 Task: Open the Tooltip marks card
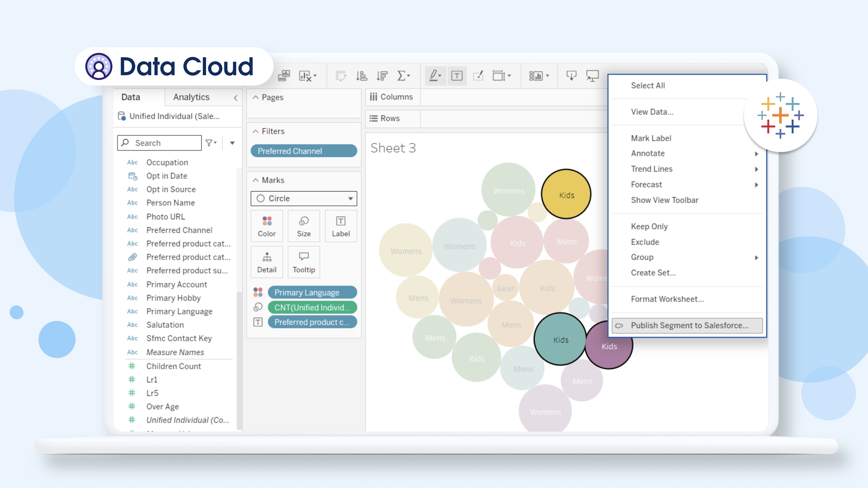(x=304, y=262)
